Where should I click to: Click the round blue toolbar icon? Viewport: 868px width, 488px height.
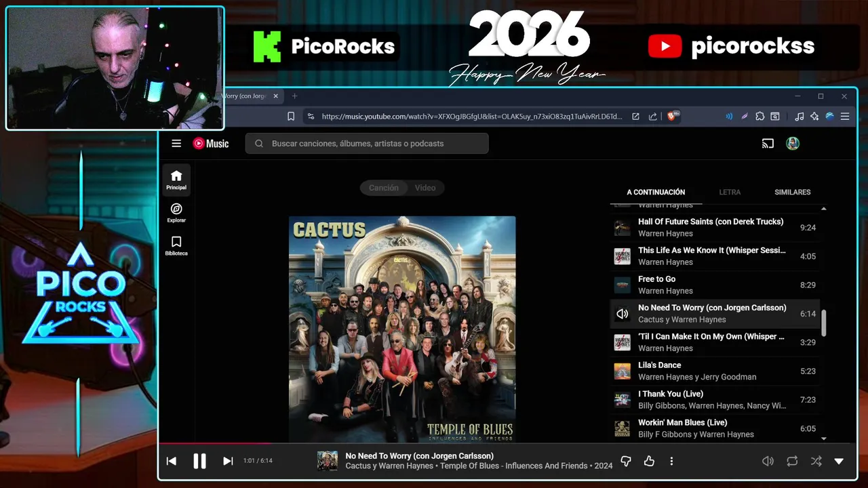(x=829, y=117)
